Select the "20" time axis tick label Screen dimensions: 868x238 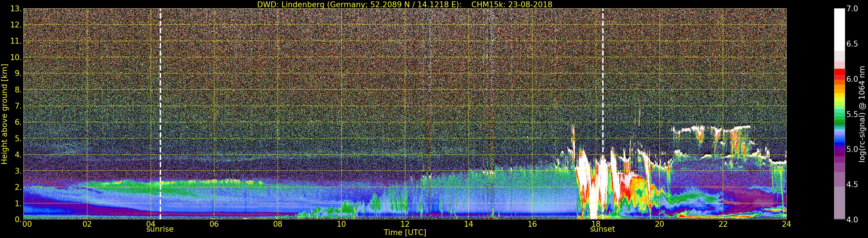[659, 224]
